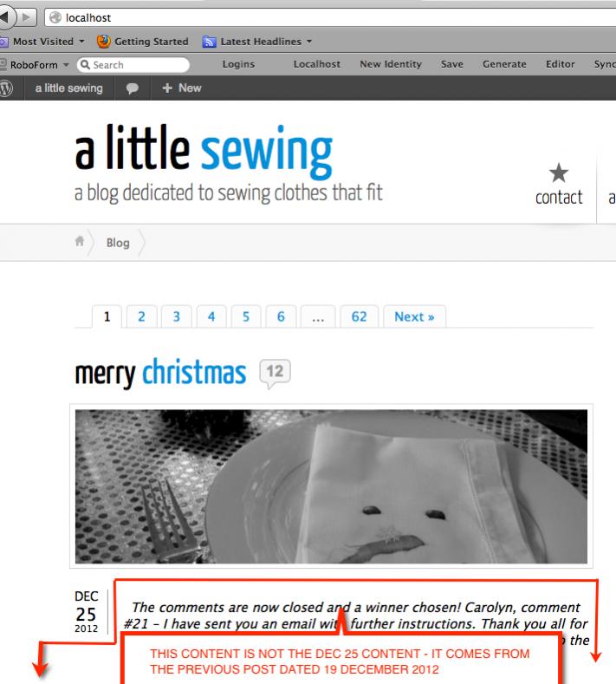Jump to page 62 of posts
The height and width of the screenshot is (684, 616).
coord(359,316)
